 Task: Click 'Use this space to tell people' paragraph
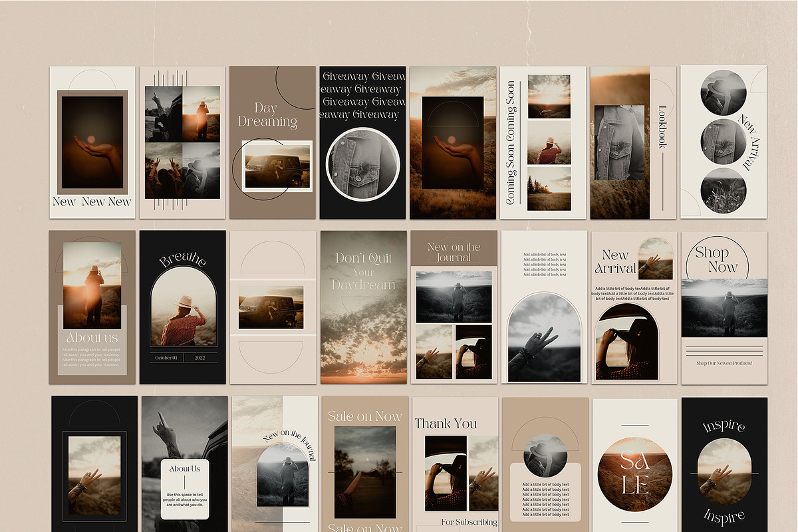click(185, 501)
